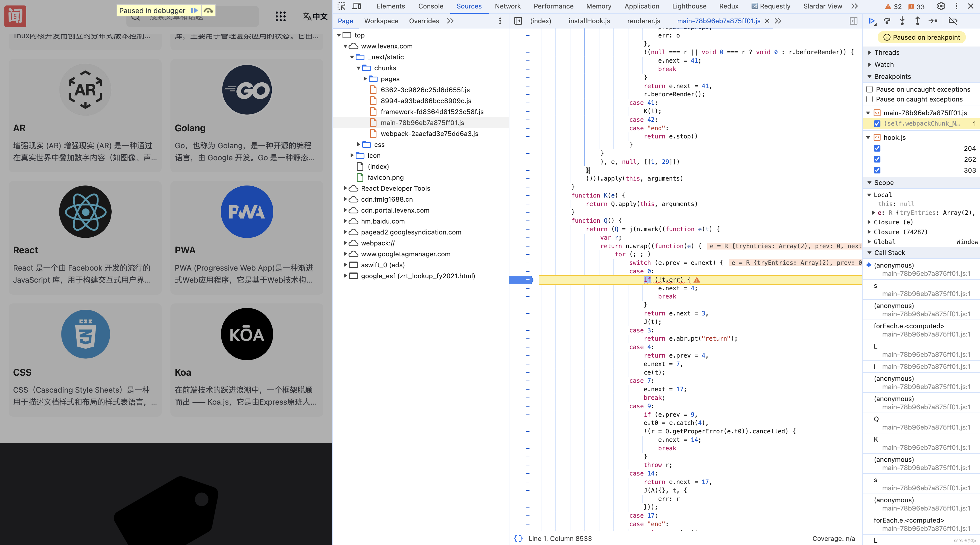Show more navigator tabs chevron

(450, 21)
